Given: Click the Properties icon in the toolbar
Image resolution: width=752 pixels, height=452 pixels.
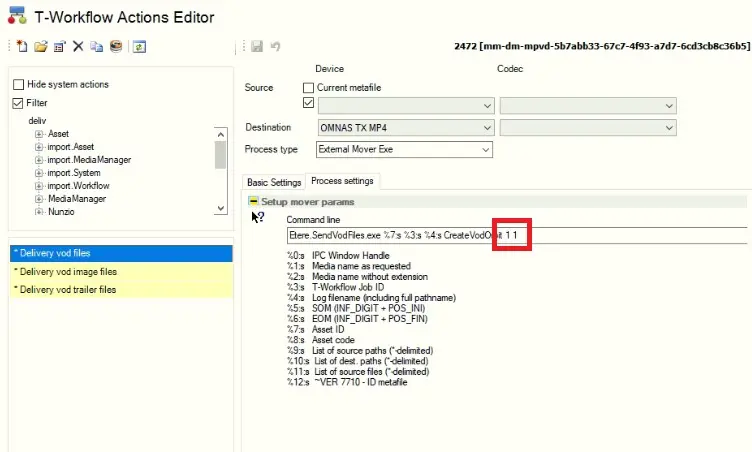Looking at the screenshot, I should point(60,46).
